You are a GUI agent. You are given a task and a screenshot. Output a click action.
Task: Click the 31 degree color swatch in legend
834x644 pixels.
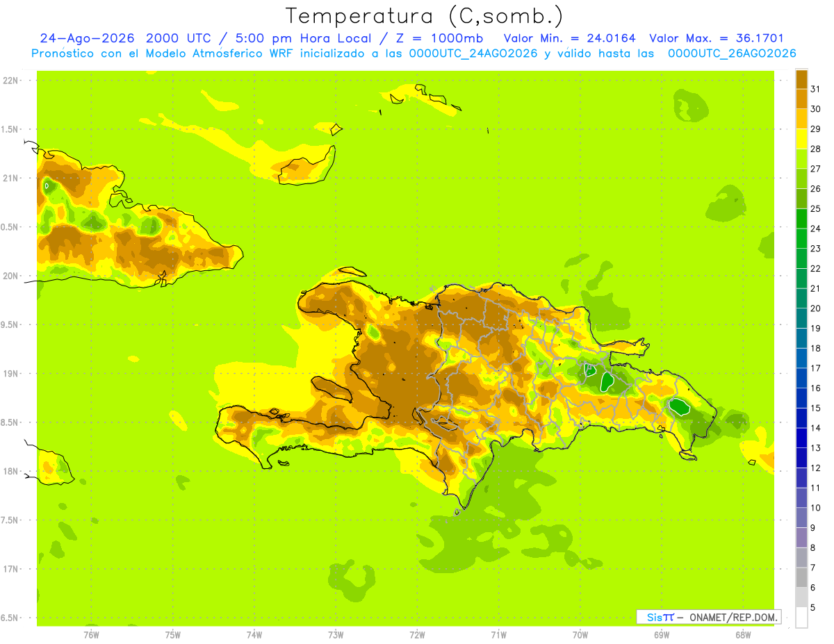click(801, 80)
